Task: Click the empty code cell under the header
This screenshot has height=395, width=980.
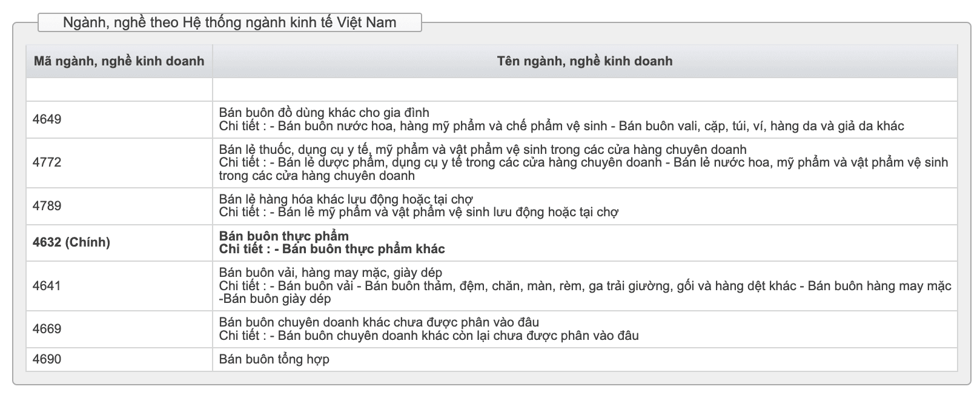Action: click(119, 90)
